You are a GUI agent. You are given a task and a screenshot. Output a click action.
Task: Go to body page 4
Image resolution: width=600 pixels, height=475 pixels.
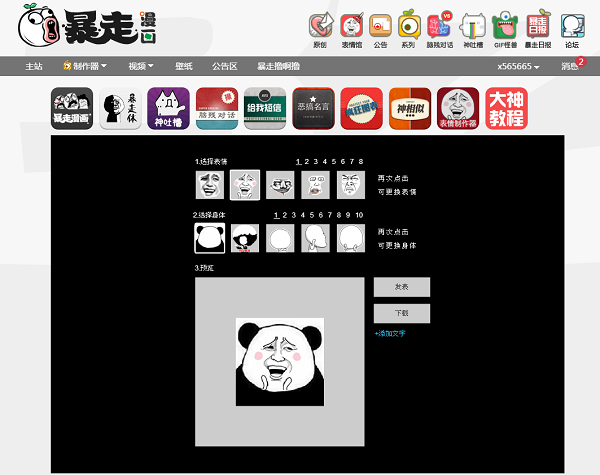(303, 215)
